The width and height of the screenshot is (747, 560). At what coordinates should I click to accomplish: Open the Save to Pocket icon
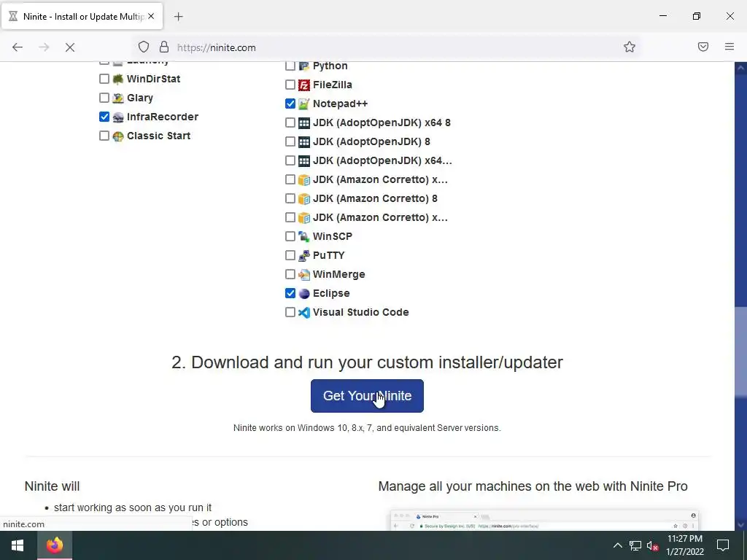pos(703,47)
